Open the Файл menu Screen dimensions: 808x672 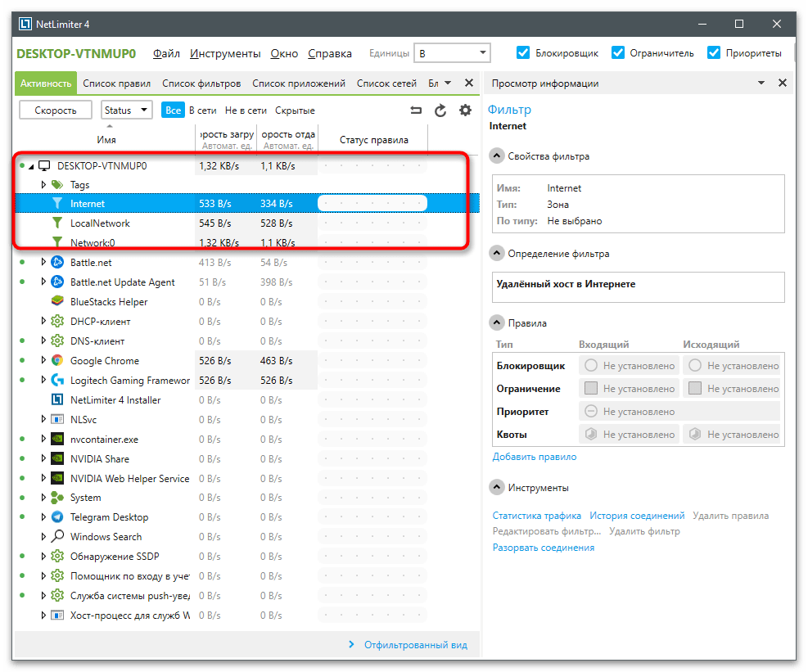(x=166, y=53)
